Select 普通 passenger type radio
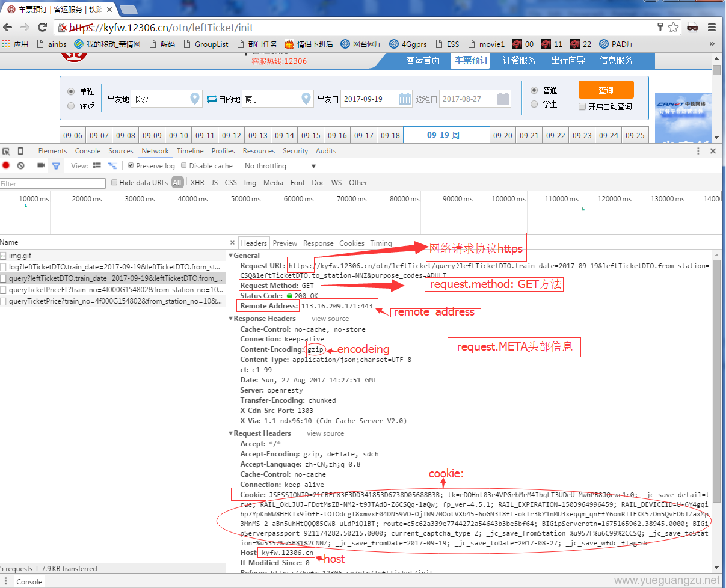 [x=534, y=90]
